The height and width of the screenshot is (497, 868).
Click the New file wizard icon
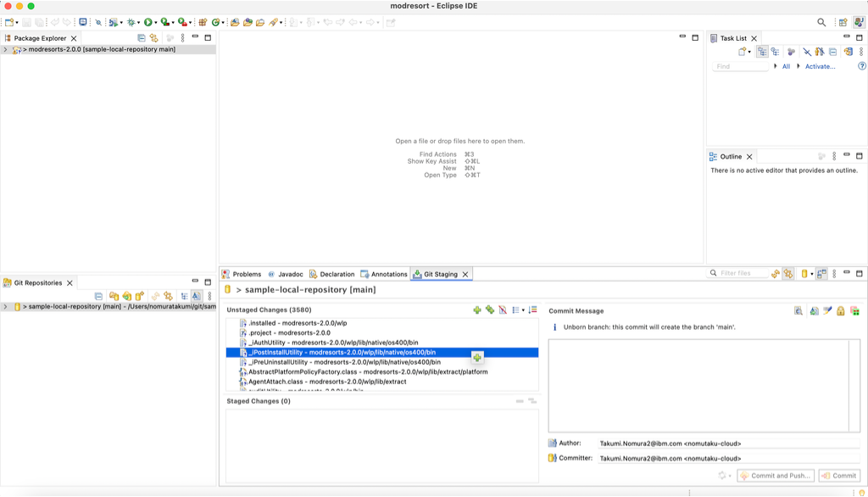pyautogui.click(x=9, y=22)
